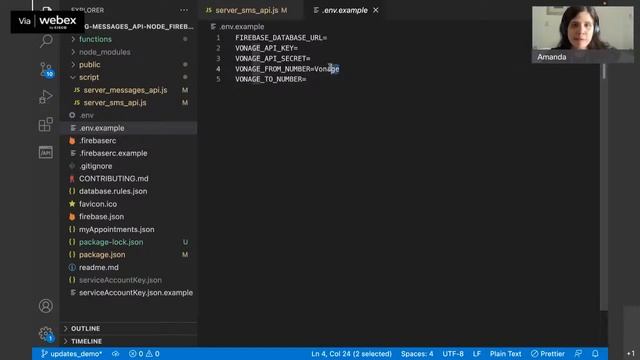Image resolution: width=640 pixels, height=360 pixels.
Task: Open the Extensions view
Action: click(46, 124)
